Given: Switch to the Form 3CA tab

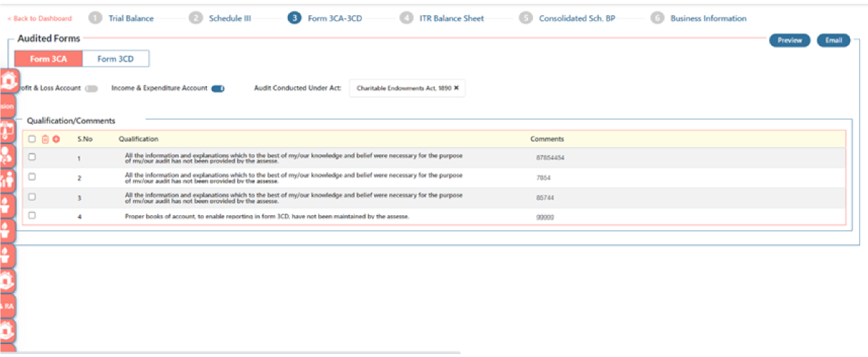Looking at the screenshot, I should tap(48, 59).
